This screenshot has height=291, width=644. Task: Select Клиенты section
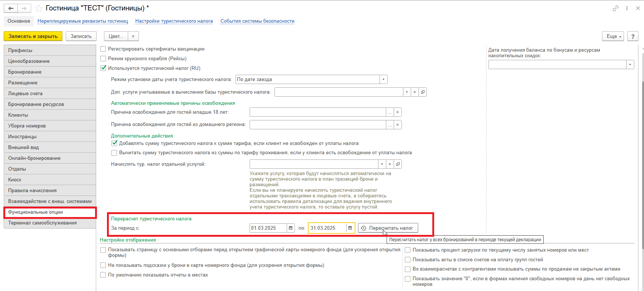tap(50, 115)
